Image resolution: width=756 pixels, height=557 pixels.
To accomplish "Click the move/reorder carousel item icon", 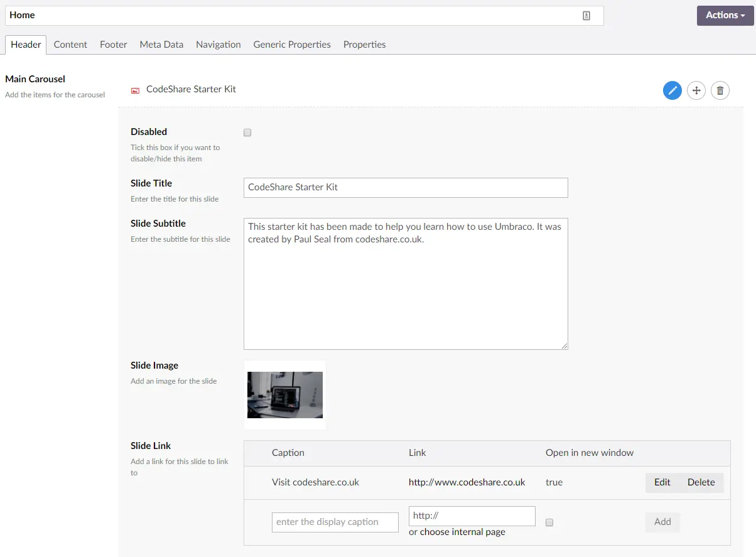I will pyautogui.click(x=696, y=90).
